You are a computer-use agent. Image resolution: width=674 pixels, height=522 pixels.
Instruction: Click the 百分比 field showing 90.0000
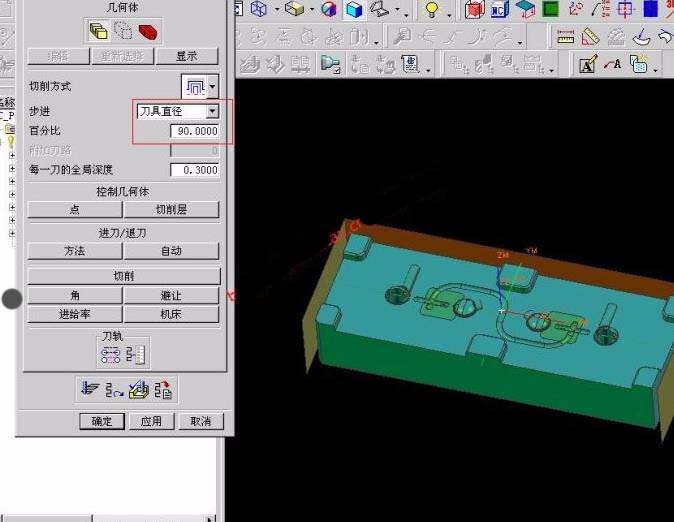coord(195,131)
